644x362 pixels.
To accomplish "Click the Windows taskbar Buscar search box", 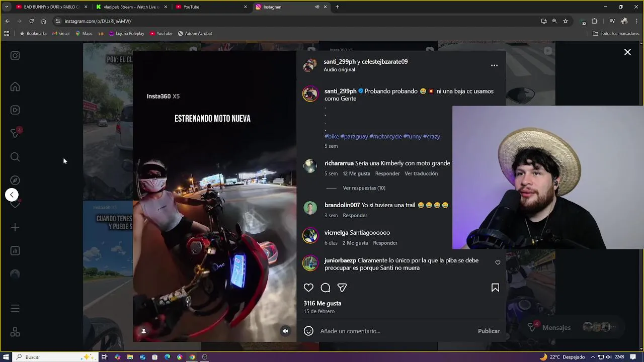I will click(x=54, y=357).
